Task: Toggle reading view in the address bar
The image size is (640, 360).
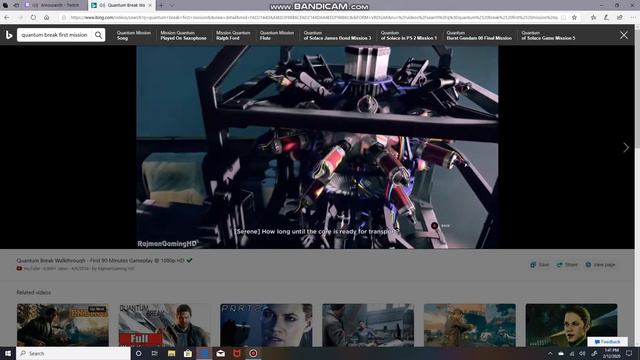Action: coord(564,18)
